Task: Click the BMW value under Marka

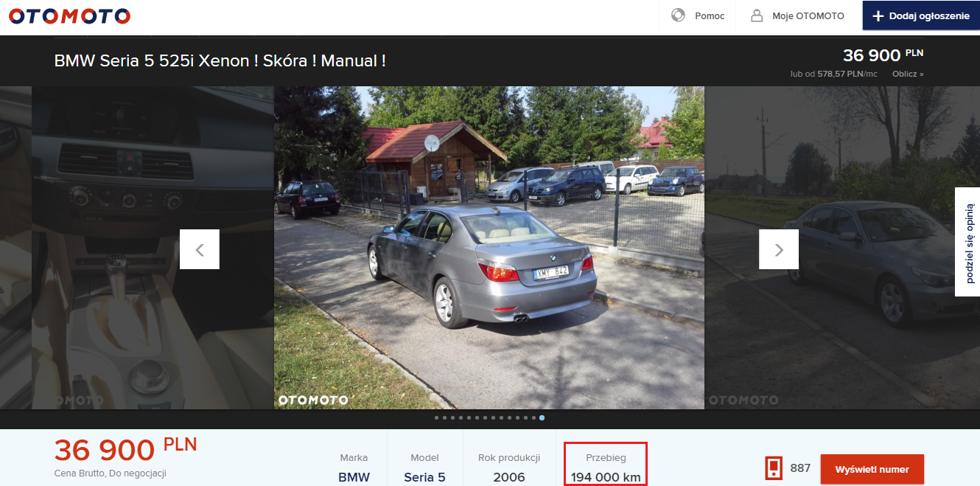Action: coord(354,477)
